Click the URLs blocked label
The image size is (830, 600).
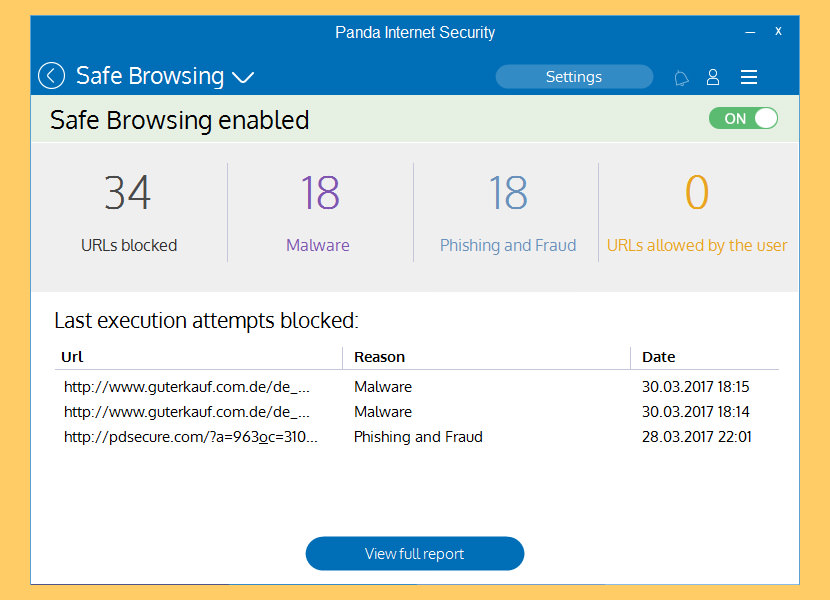click(129, 245)
